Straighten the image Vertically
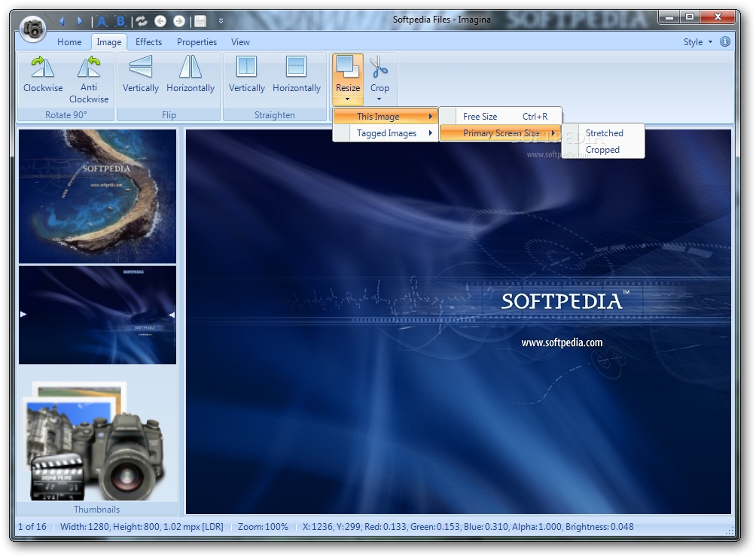 247,74
